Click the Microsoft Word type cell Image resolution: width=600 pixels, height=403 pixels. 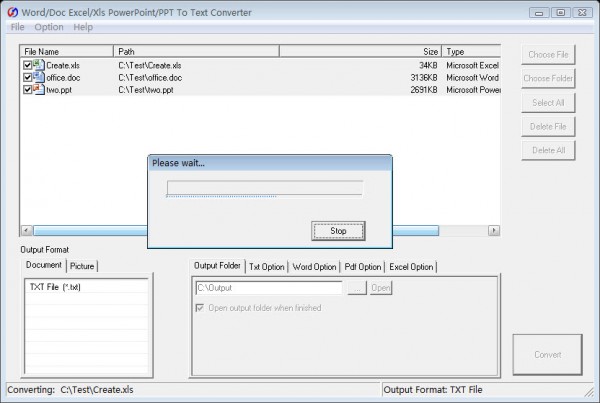[472, 78]
